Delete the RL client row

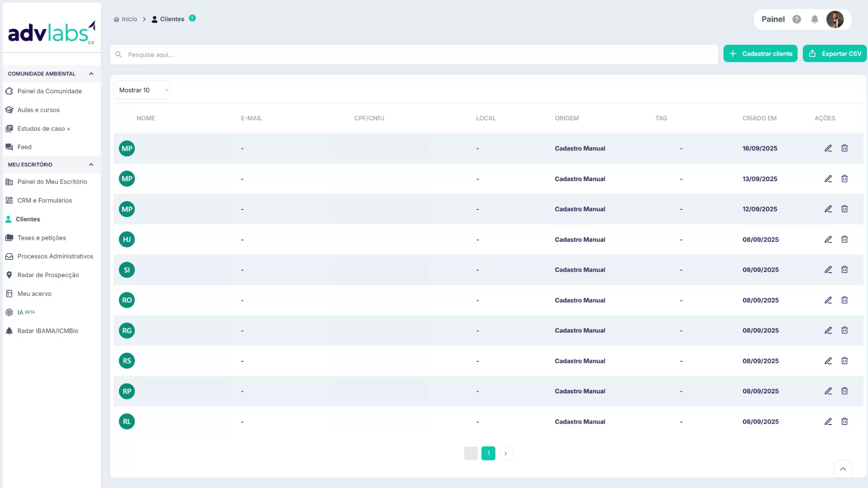tap(844, 422)
